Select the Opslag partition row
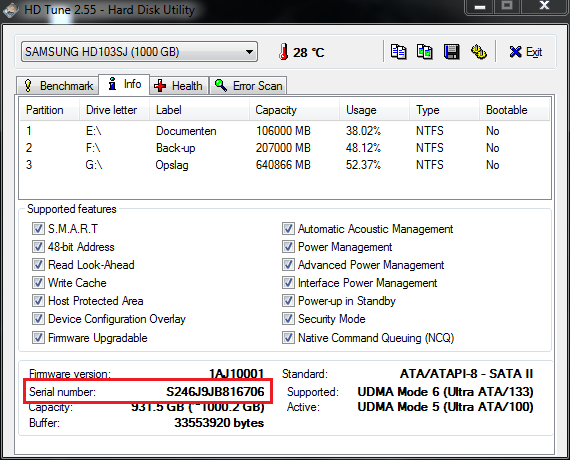 pos(285,165)
